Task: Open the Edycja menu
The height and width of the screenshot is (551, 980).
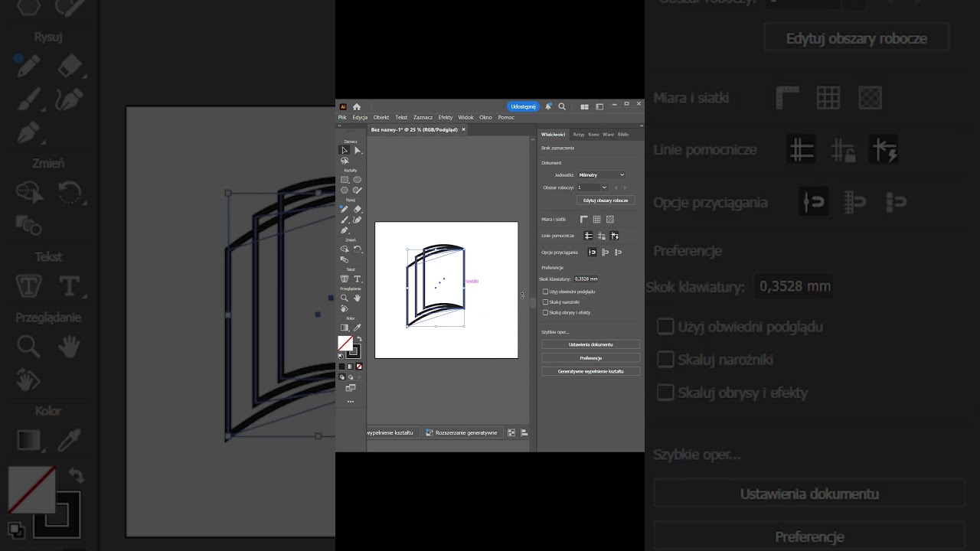Action: pyautogui.click(x=360, y=118)
